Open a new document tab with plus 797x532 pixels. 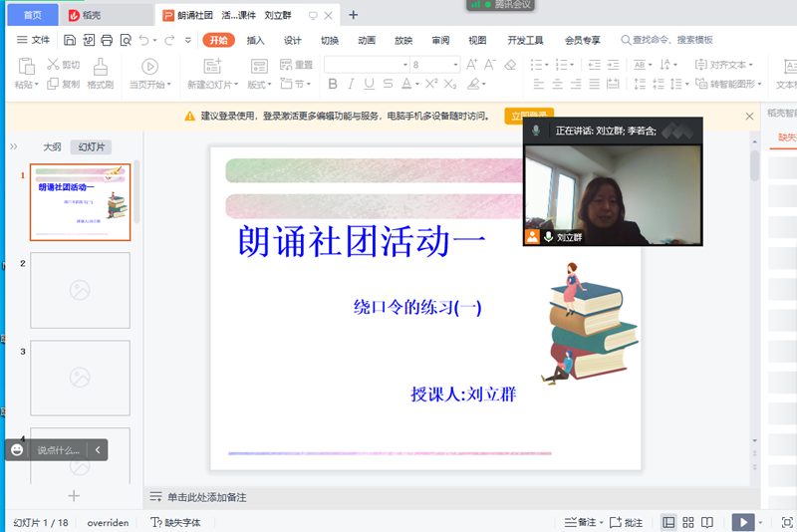(x=354, y=15)
